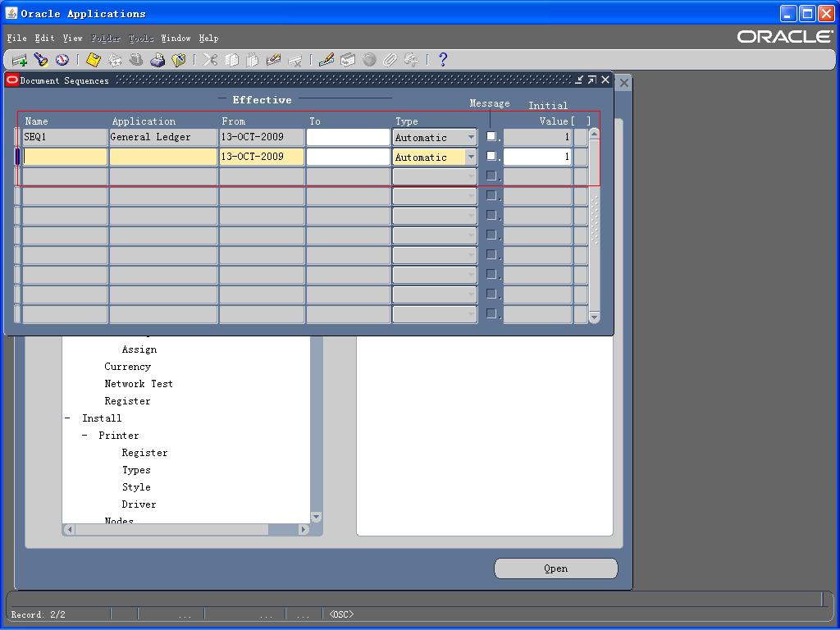Click the Record: 2/2 status bar entry
The image size is (840, 630).
click(x=39, y=614)
